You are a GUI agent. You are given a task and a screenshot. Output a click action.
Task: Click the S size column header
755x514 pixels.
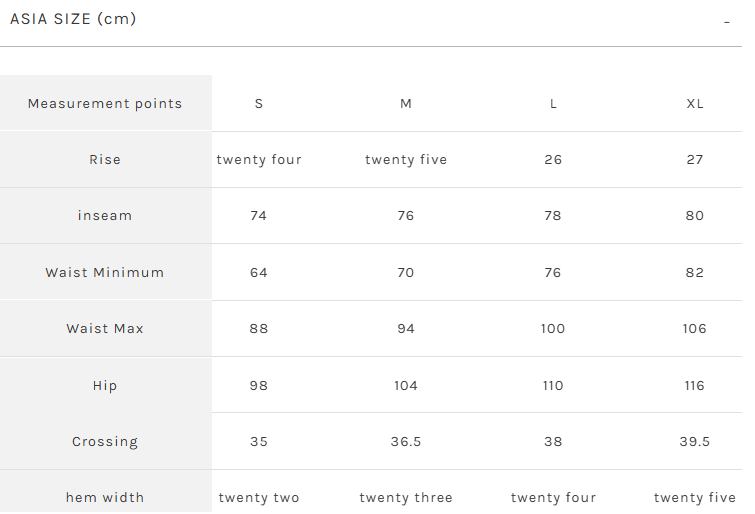pyautogui.click(x=259, y=104)
